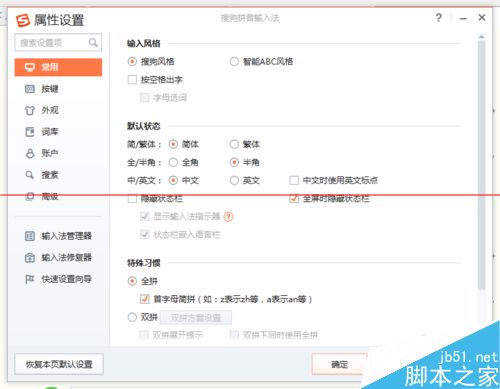Click the 输入风格 section heading
The image size is (500, 389).
144,43
